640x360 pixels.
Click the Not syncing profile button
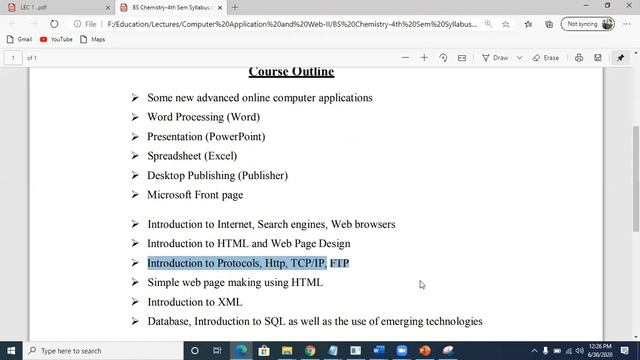click(588, 24)
